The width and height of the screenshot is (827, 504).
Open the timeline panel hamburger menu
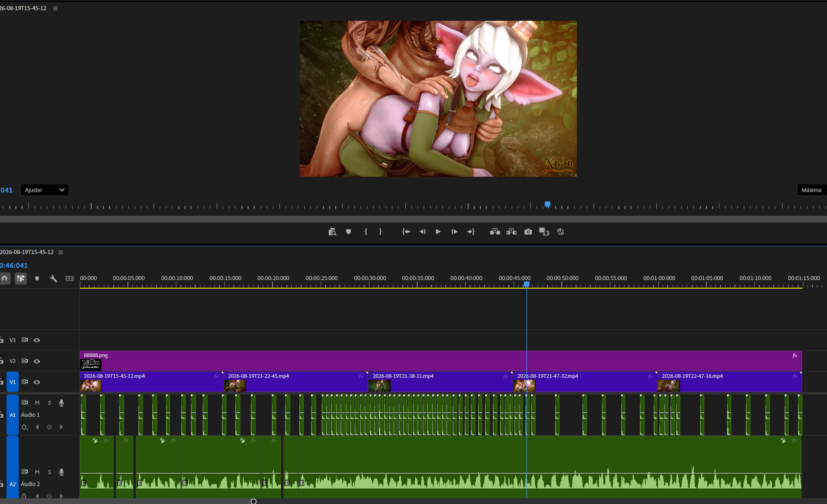pos(61,252)
